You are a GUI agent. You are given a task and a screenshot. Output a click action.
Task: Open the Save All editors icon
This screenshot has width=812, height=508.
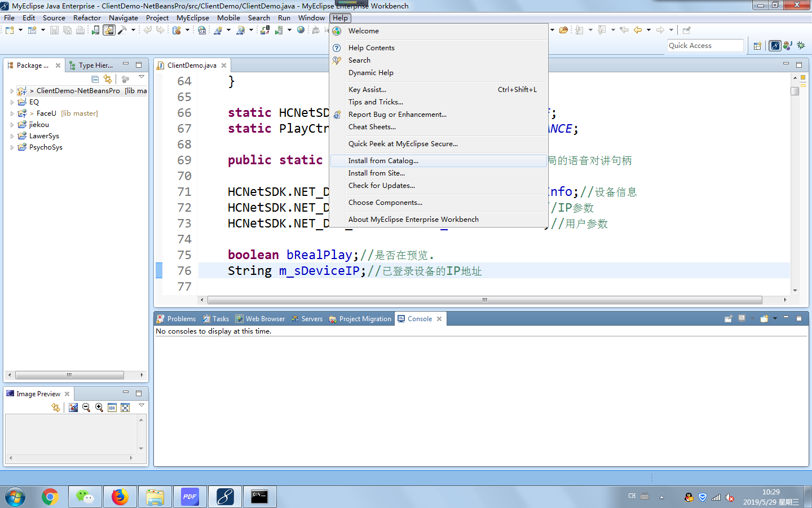tap(67, 30)
